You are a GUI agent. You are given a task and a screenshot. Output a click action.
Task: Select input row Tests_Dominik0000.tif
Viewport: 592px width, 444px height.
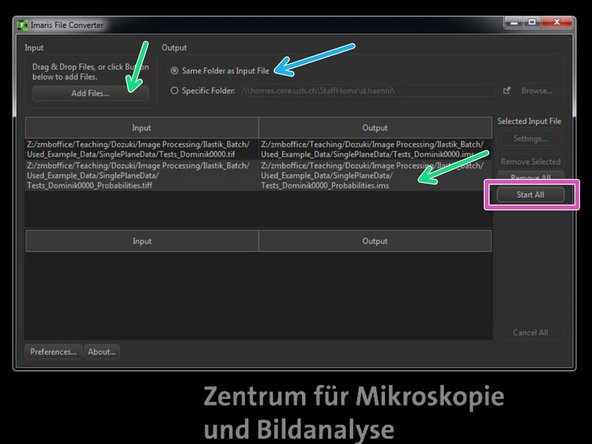[142, 150]
